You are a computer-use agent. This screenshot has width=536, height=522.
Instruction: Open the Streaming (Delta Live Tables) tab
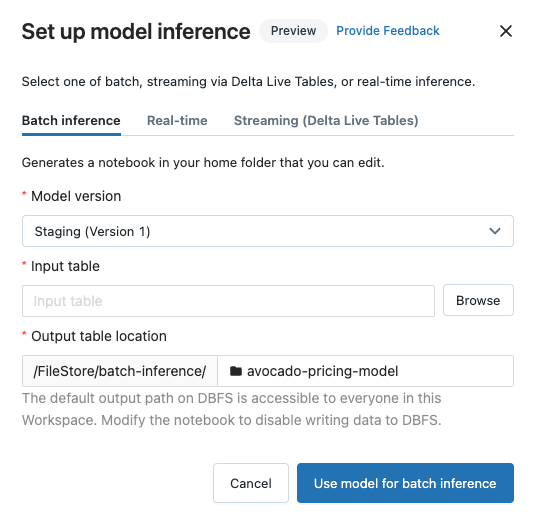pyautogui.click(x=326, y=121)
